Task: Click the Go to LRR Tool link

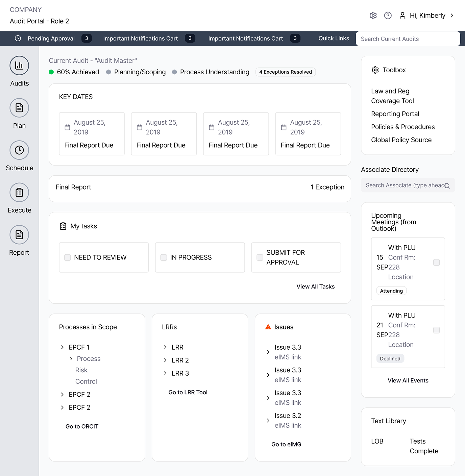Action: click(x=188, y=392)
